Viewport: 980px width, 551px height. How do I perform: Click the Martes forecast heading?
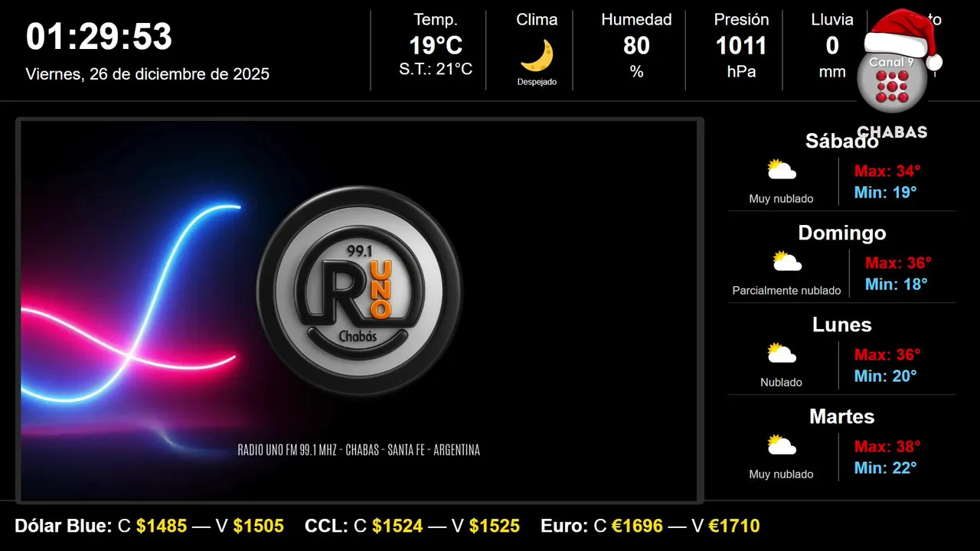coord(842,416)
